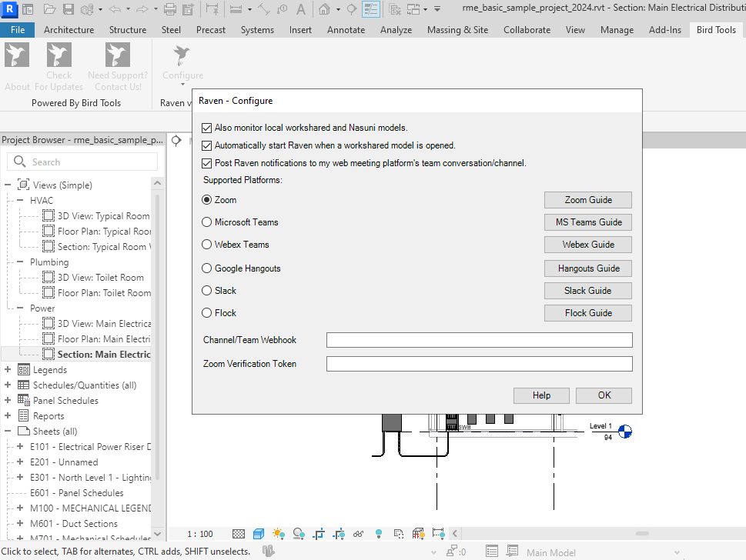Click the Text tool 'A' icon
This screenshot has height=560, width=746.
point(300,9)
